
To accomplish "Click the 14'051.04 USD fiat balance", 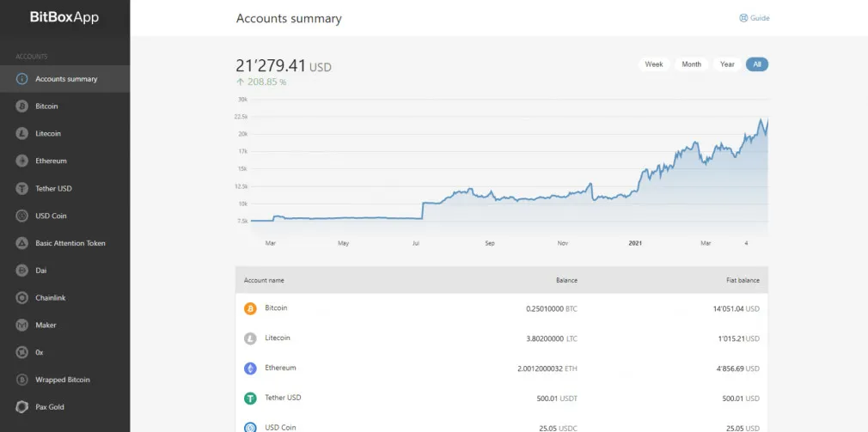I will tap(737, 309).
